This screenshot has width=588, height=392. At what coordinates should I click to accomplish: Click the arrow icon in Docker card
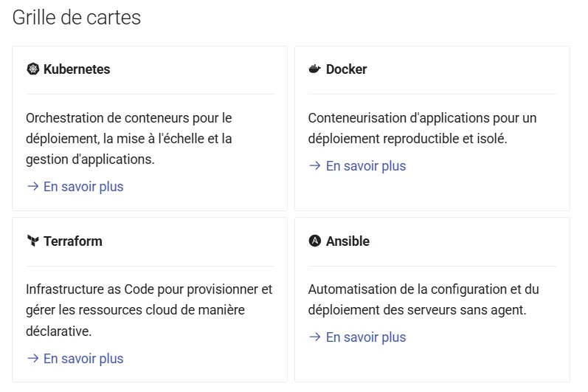315,166
